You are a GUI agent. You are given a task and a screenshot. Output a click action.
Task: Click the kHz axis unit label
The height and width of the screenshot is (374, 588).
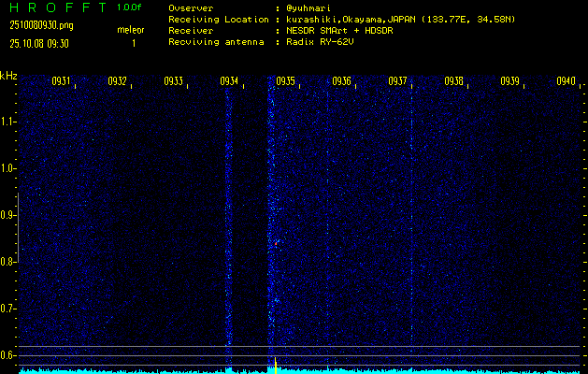click(x=8, y=76)
